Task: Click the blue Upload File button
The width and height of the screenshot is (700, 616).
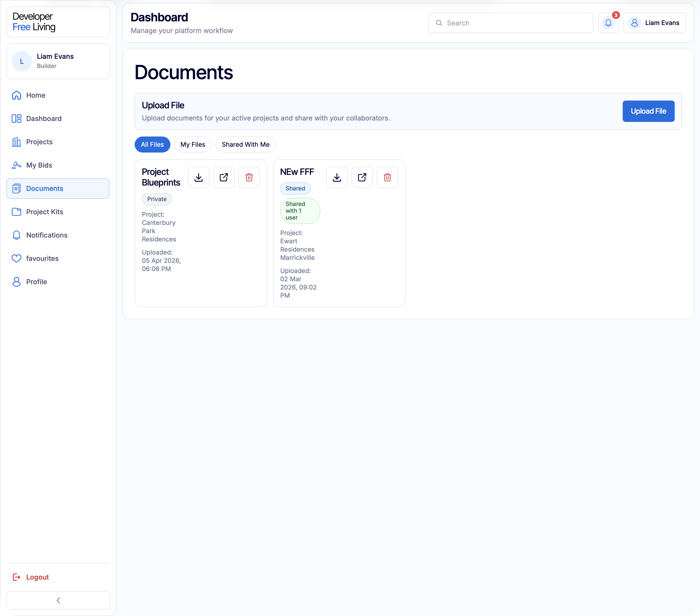Action: pos(648,111)
